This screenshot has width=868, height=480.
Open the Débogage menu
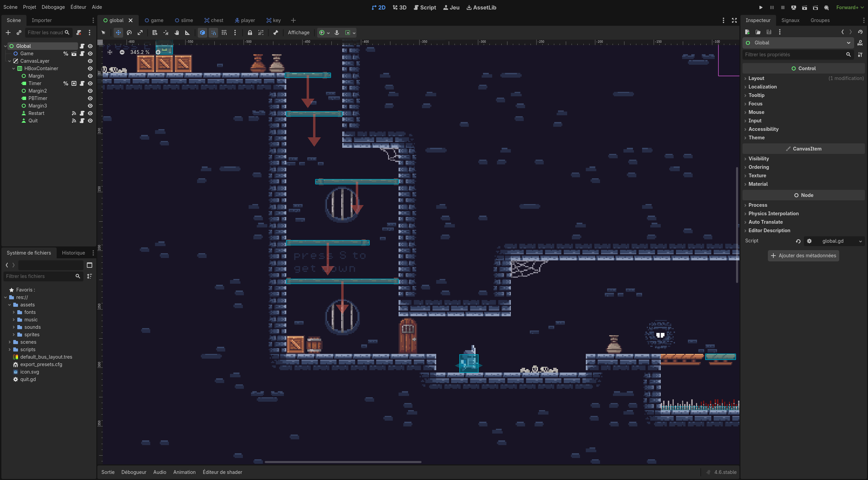(53, 7)
